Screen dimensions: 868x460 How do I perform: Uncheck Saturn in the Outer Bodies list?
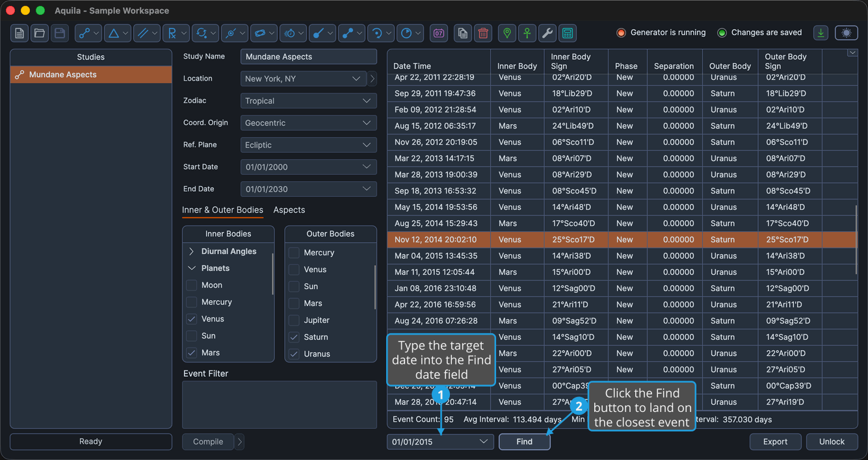[294, 337]
